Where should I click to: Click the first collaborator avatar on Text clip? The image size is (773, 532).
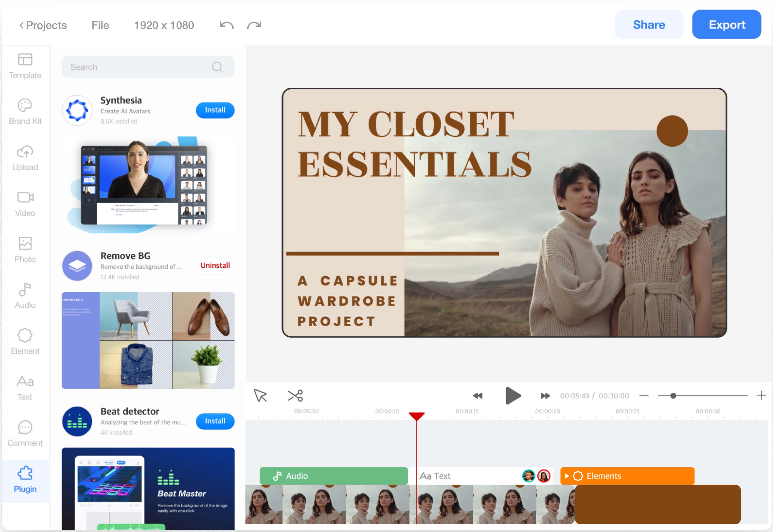(528, 476)
